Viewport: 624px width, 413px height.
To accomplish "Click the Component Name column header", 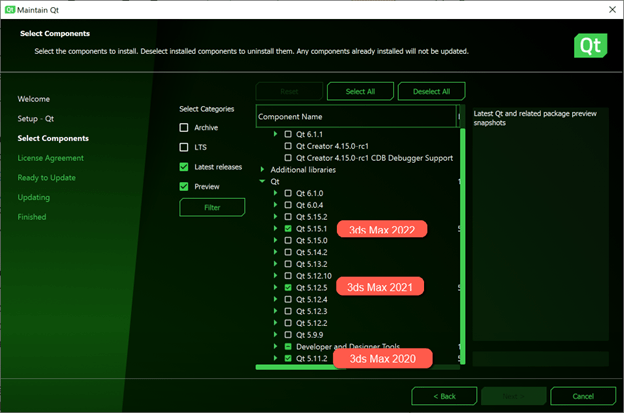I will tap(356, 117).
